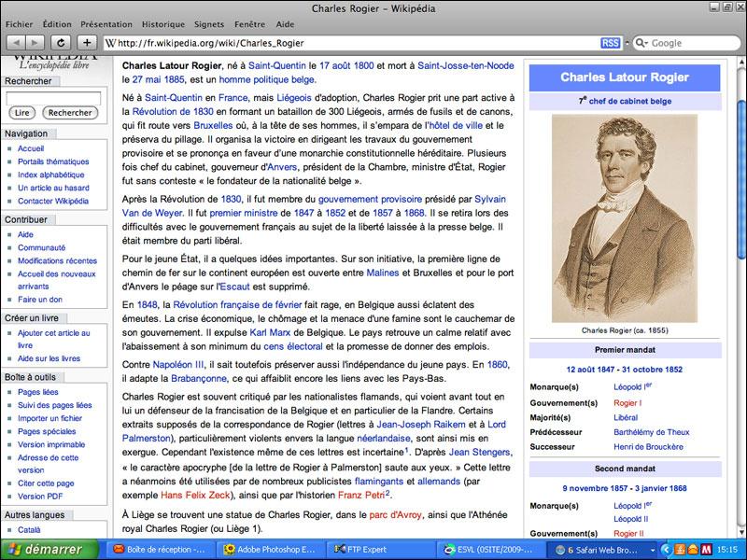Image resolution: width=747 pixels, height=560 pixels.
Task: Follow the Karl Marx link
Action: click(270, 332)
